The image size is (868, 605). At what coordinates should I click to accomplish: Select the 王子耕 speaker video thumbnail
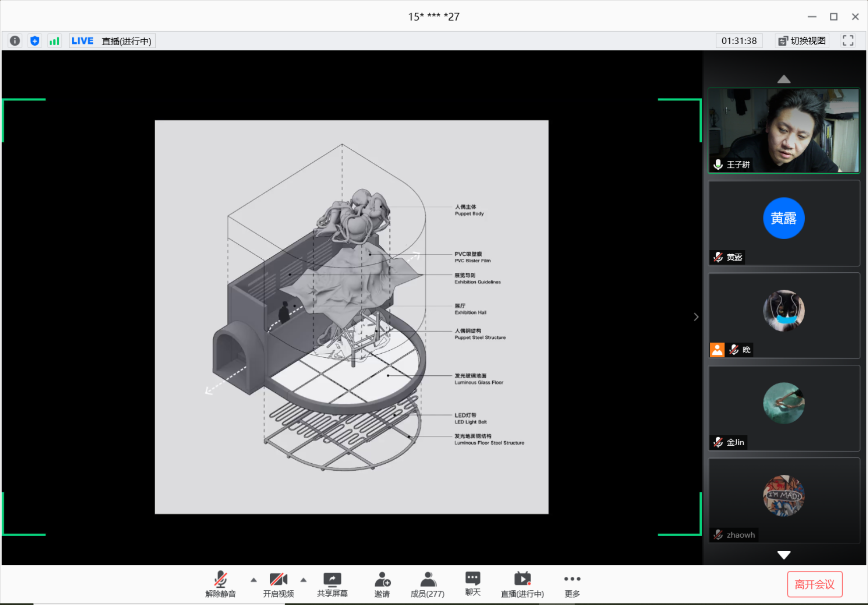click(784, 131)
